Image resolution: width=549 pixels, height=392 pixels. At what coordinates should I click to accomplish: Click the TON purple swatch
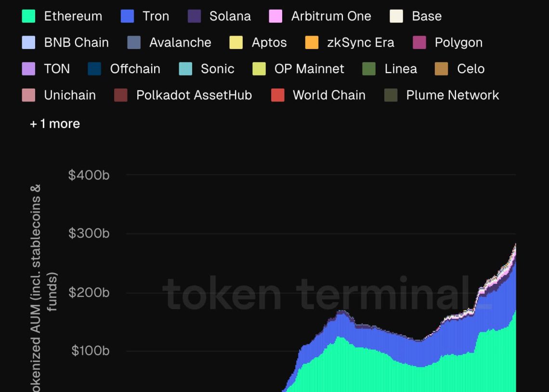28,69
